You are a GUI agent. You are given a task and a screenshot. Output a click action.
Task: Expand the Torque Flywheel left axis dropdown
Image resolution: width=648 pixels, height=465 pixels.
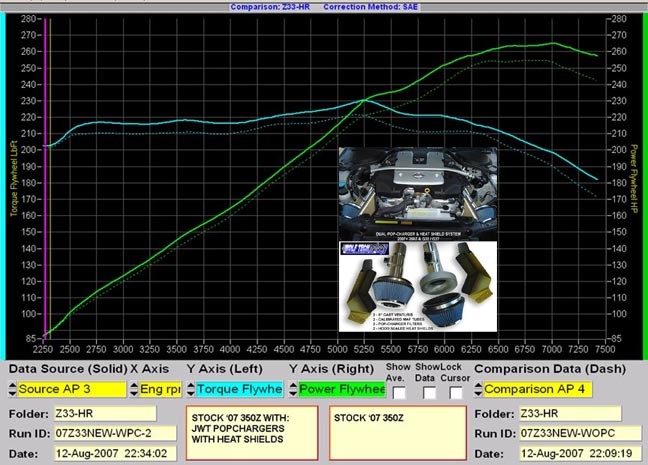[x=239, y=389]
